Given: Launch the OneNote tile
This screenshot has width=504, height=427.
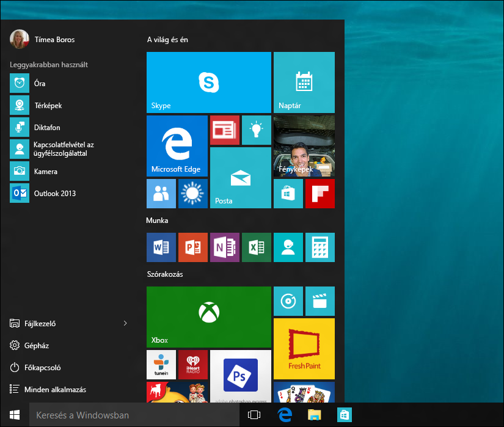Looking at the screenshot, I should tap(225, 247).
